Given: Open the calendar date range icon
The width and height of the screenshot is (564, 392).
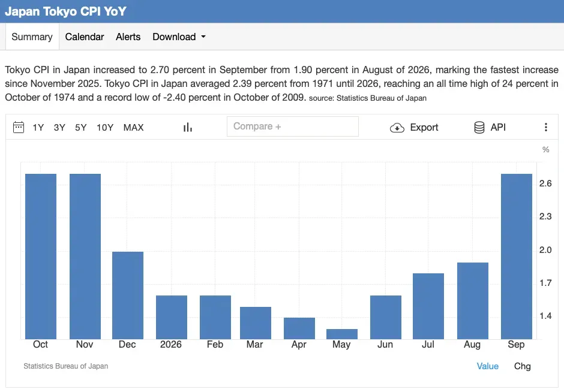Looking at the screenshot, I should (19, 127).
